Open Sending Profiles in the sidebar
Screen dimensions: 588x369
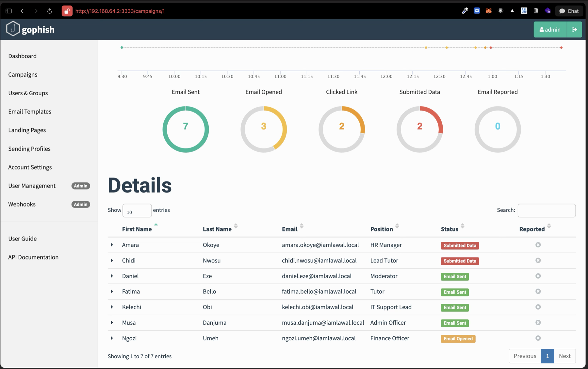tap(29, 148)
